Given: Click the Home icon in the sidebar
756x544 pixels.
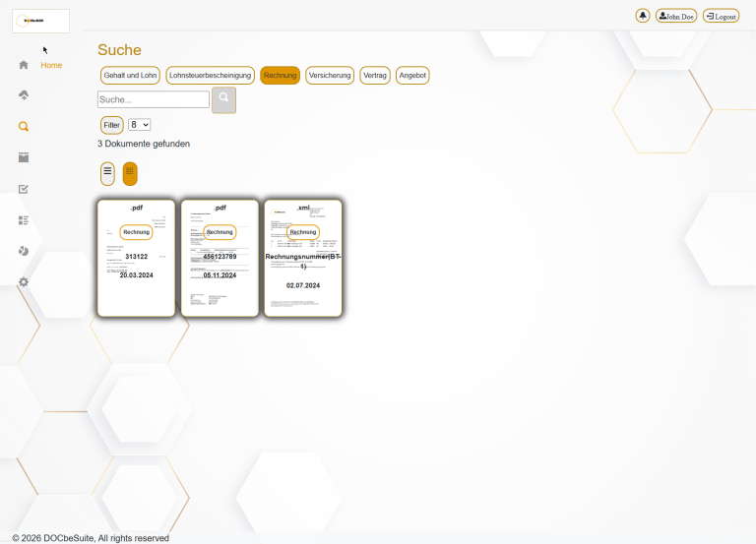Looking at the screenshot, I should click(24, 65).
